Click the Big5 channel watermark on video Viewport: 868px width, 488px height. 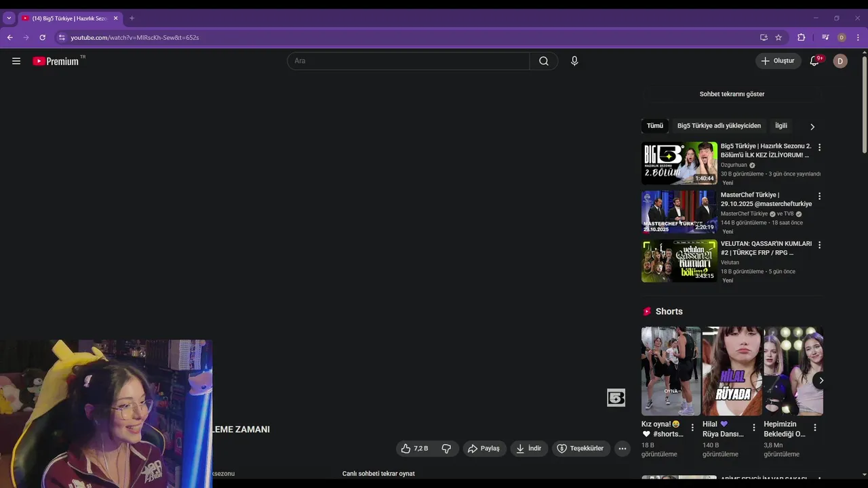616,398
